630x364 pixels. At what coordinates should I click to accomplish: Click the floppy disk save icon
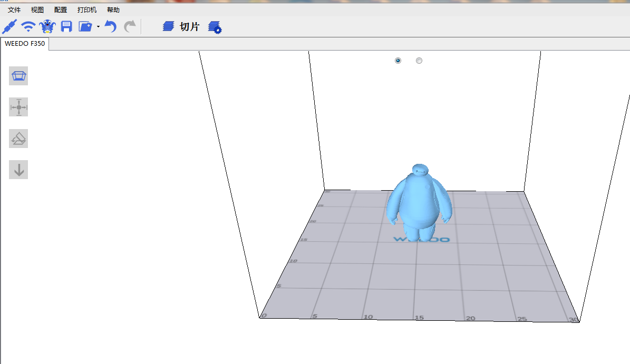click(x=66, y=26)
